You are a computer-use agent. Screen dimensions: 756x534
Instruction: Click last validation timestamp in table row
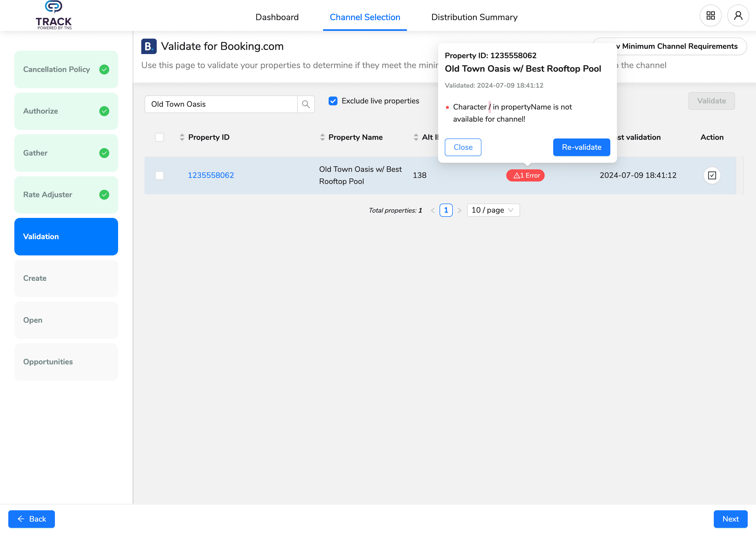[x=638, y=175]
